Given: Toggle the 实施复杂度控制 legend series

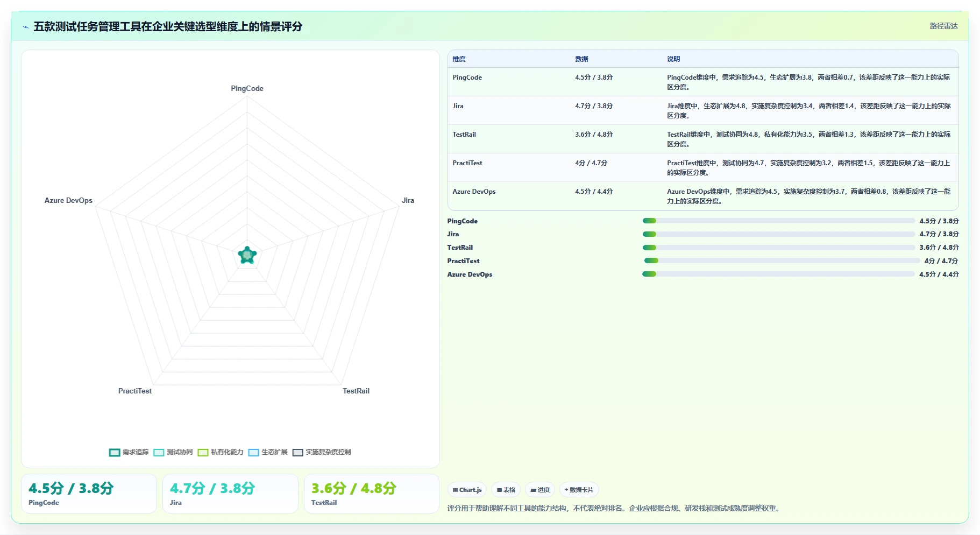Looking at the screenshot, I should (x=322, y=452).
